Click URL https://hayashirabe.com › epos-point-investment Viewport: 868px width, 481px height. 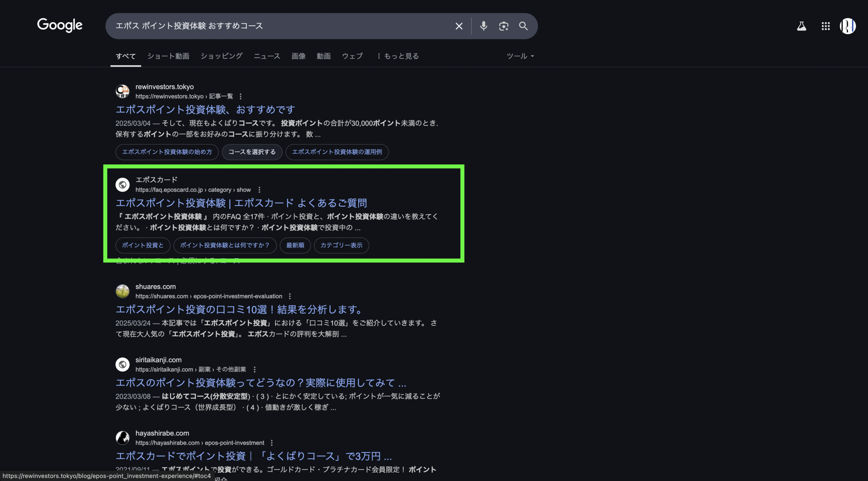tap(199, 443)
